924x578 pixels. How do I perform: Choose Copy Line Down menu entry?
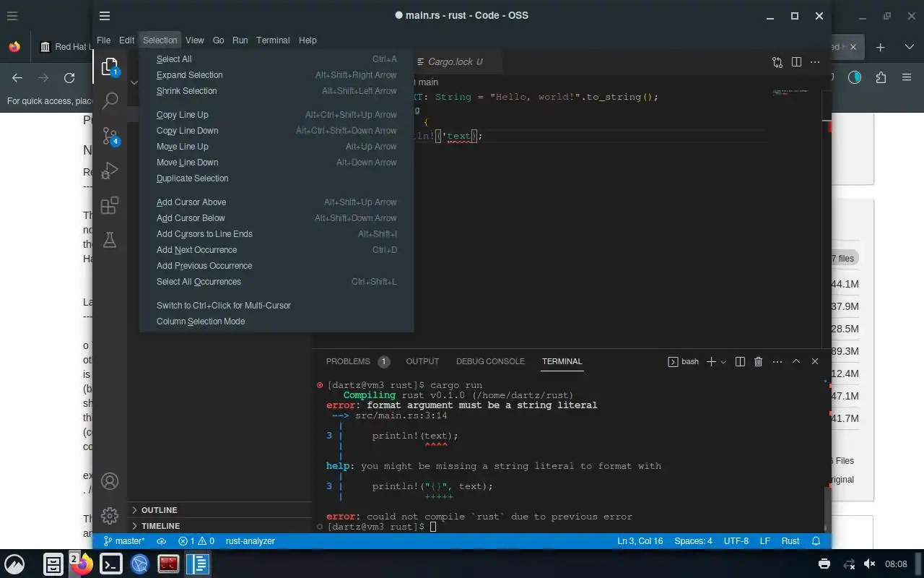tap(276, 131)
